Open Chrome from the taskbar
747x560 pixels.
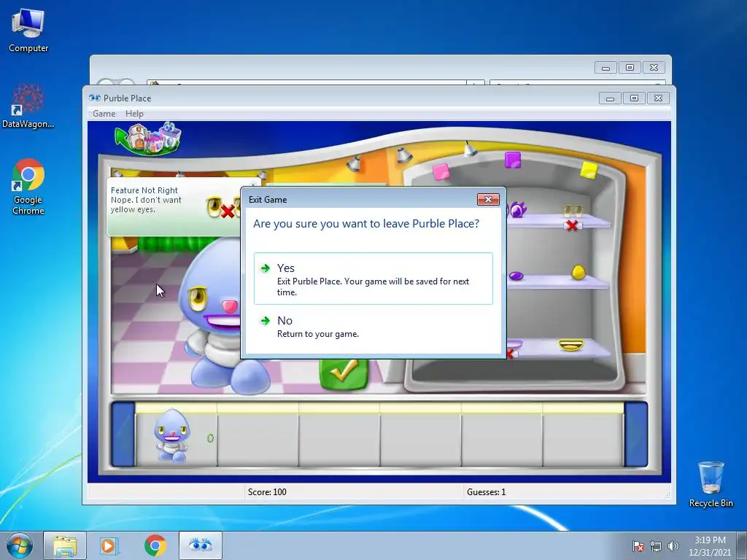point(155,545)
